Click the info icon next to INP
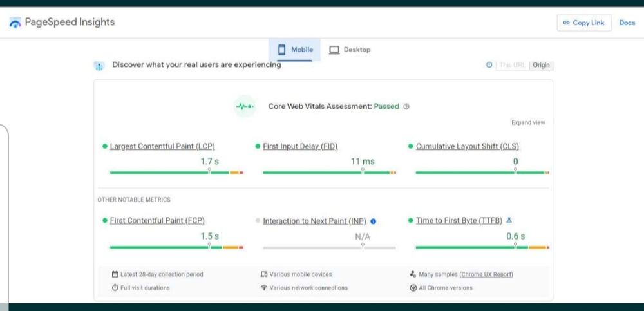 coord(374,221)
